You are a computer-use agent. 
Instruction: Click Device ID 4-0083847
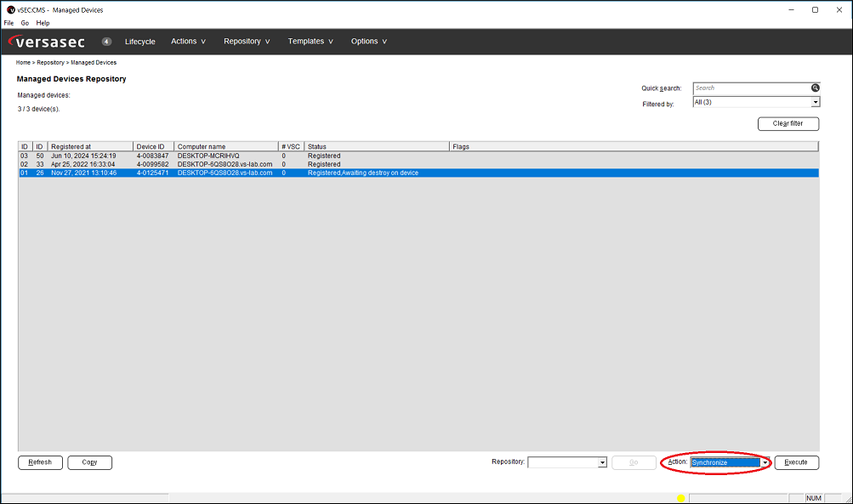(153, 156)
